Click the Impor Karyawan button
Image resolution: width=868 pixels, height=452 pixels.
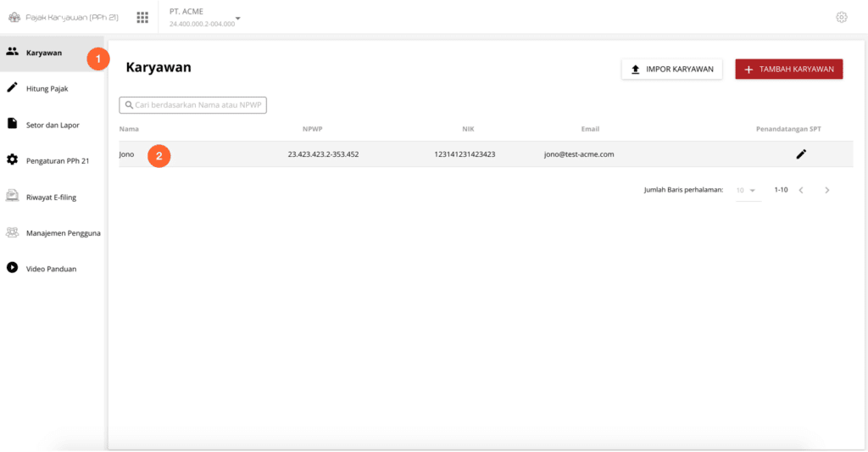[672, 70]
